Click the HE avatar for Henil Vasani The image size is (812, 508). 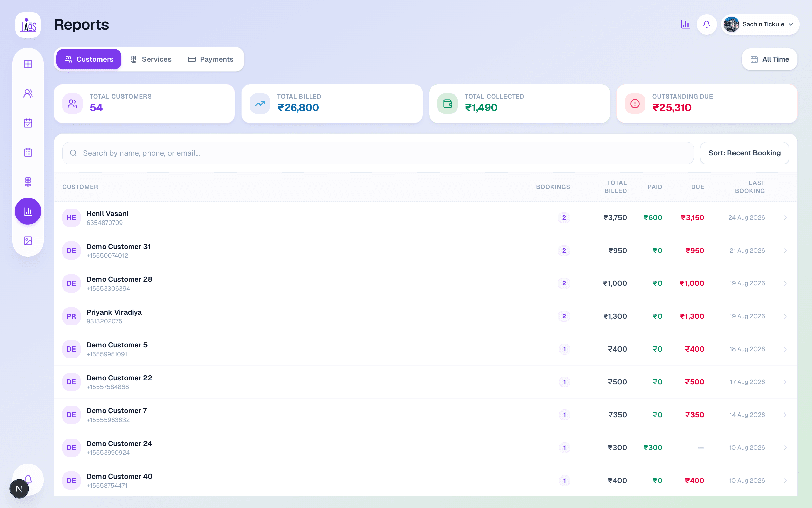pyautogui.click(x=71, y=218)
